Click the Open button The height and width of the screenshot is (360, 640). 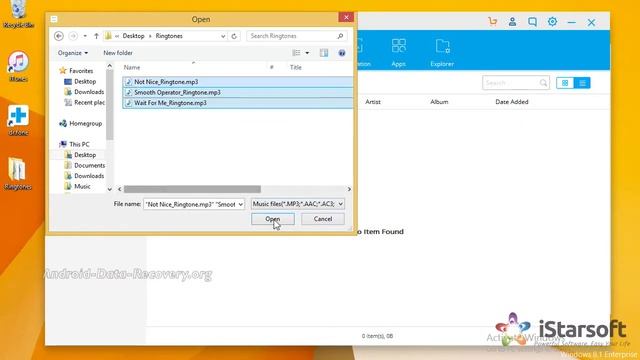coord(273,219)
